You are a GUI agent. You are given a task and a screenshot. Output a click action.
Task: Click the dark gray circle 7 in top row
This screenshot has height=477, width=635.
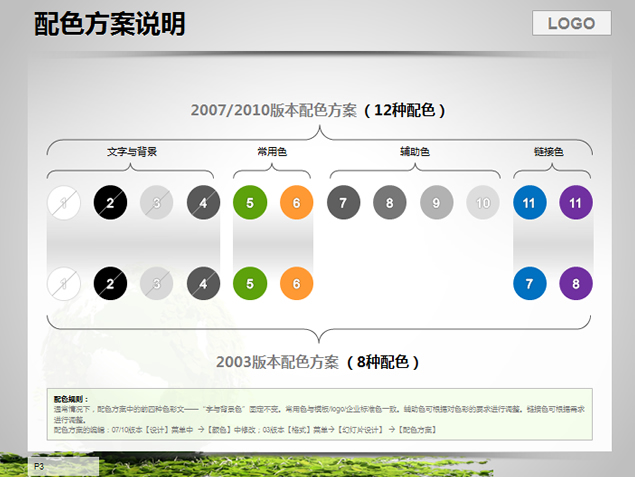coord(343,202)
